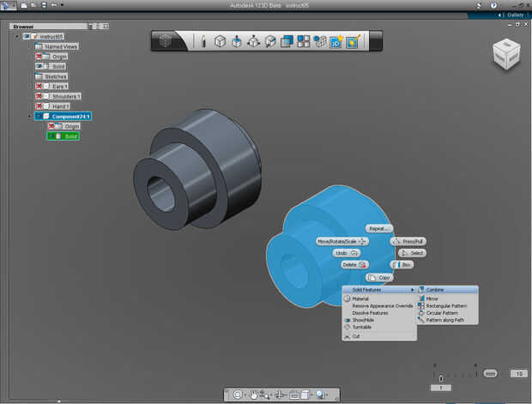Toggle visibility of top-level Solid item

pyautogui.click(x=39, y=66)
